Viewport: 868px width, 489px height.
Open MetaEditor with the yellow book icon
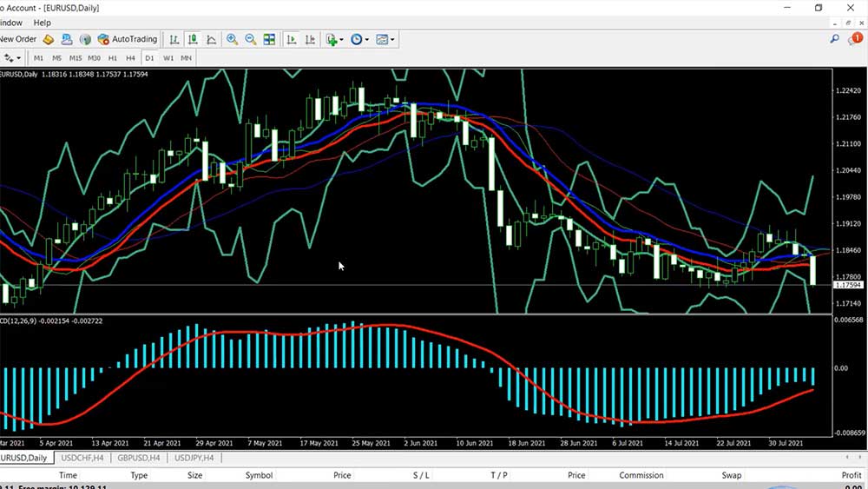point(49,39)
